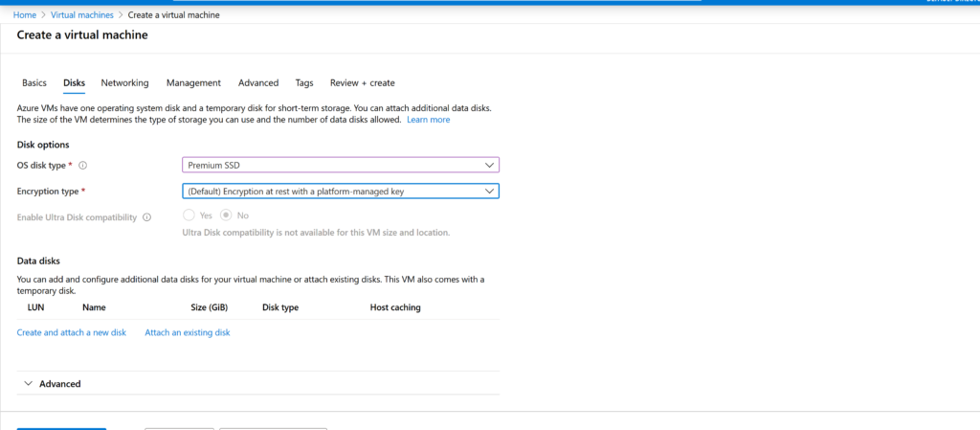This screenshot has height=430, width=980.
Task: Open the Tags tab
Action: tap(304, 83)
